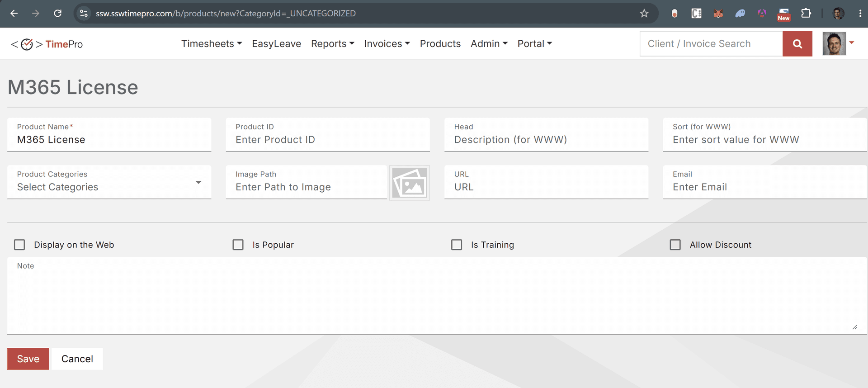The image size is (868, 388).
Task: Expand the Product Categories dropdown
Action: [109, 182]
